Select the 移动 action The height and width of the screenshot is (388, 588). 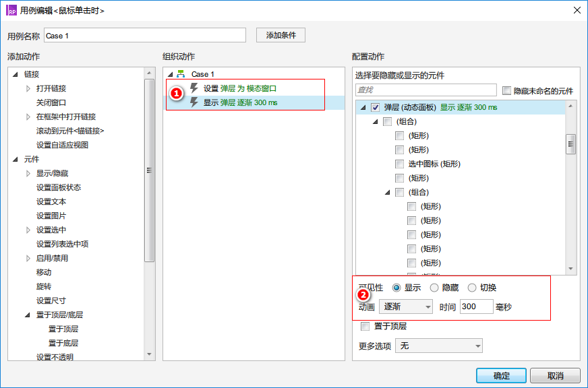44,272
